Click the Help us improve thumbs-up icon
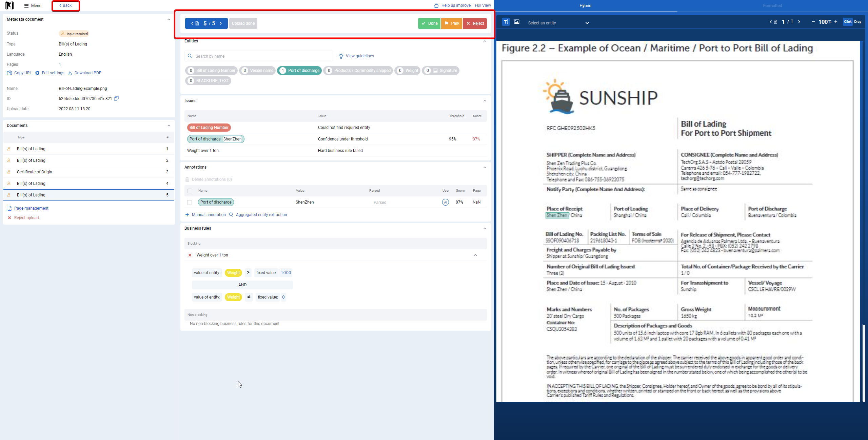The width and height of the screenshot is (868, 440). pos(436,5)
